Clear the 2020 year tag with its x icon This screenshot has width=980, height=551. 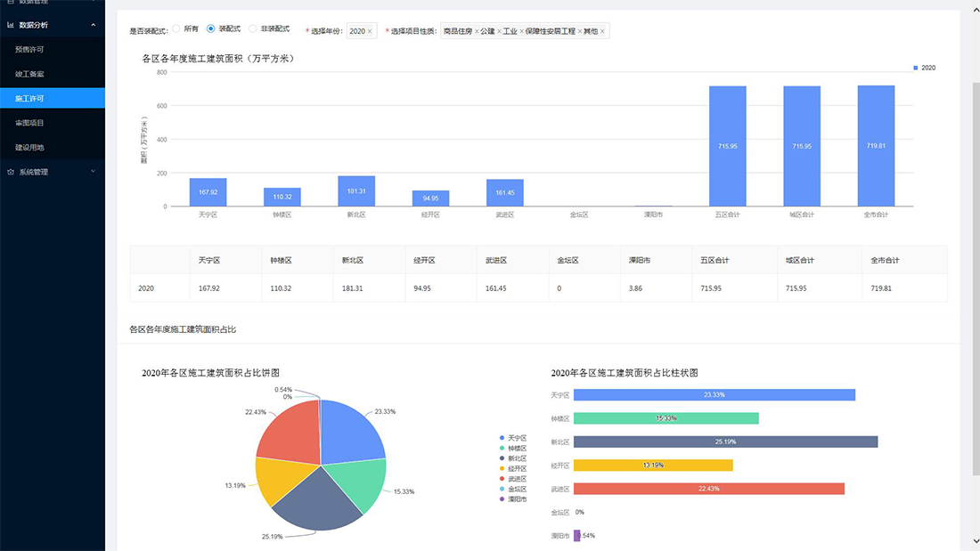370,31
